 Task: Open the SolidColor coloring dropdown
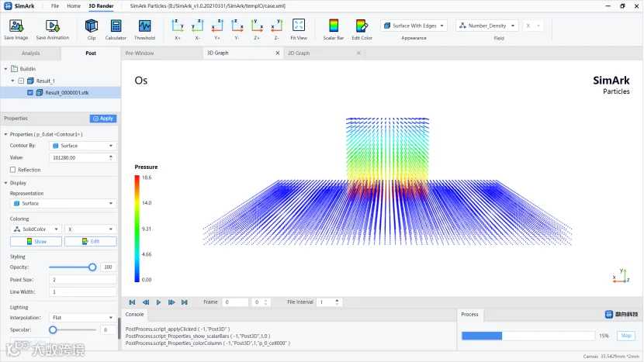36,229
